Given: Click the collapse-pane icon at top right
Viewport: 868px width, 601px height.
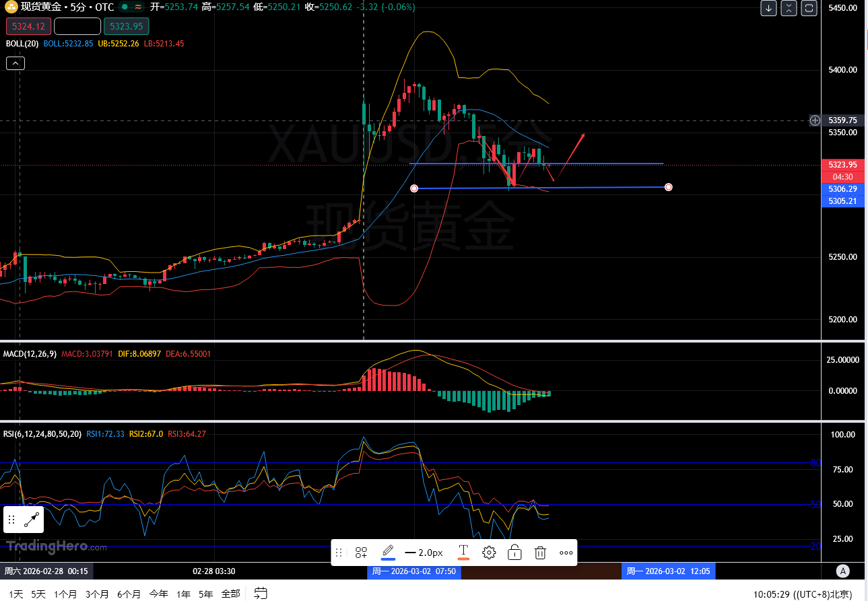Looking at the screenshot, I should [x=789, y=8].
